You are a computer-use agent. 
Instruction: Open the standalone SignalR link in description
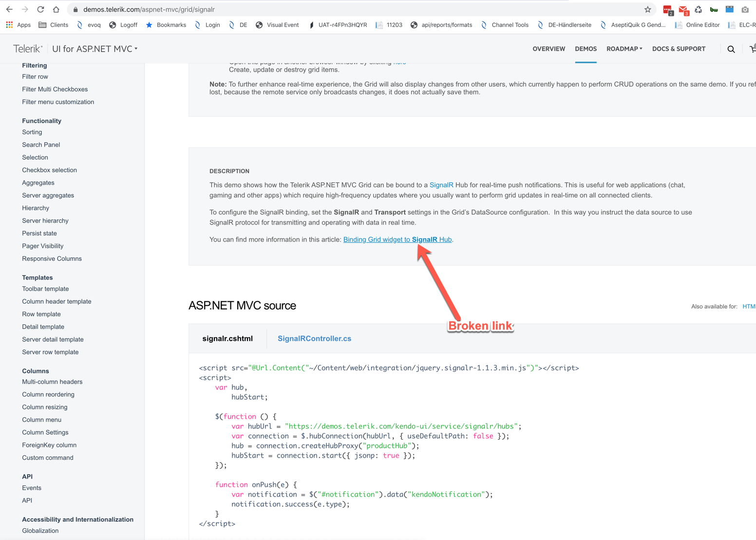pos(441,185)
